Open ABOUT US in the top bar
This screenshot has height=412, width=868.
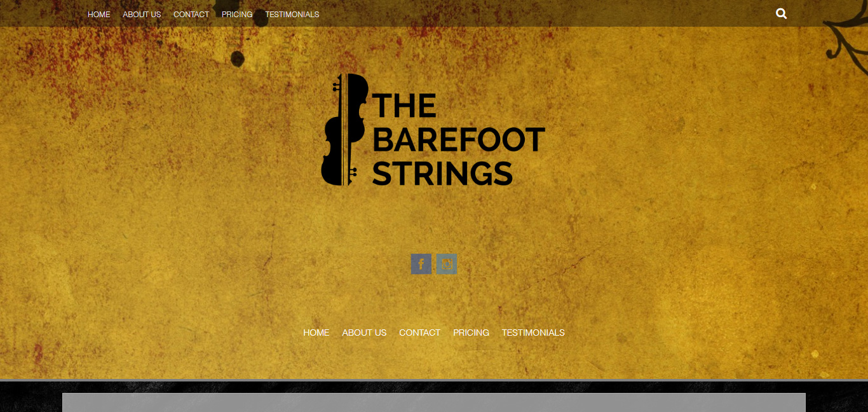[x=142, y=14]
